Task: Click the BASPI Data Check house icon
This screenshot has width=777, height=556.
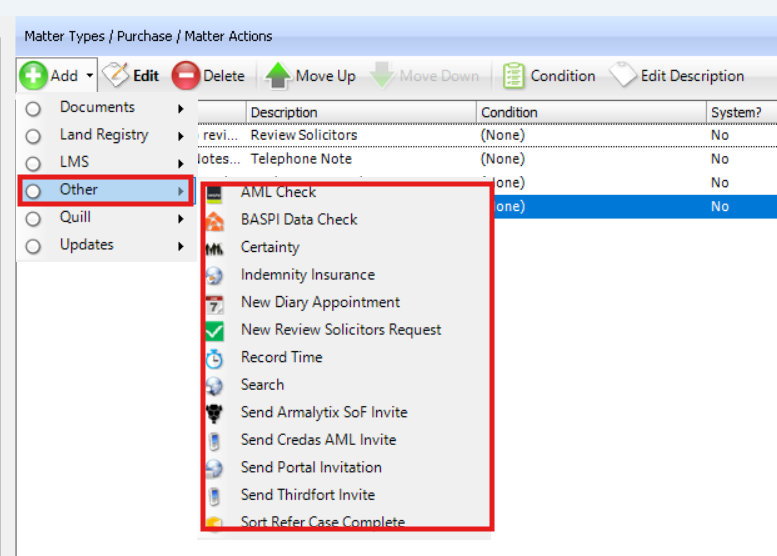Action: [x=215, y=222]
